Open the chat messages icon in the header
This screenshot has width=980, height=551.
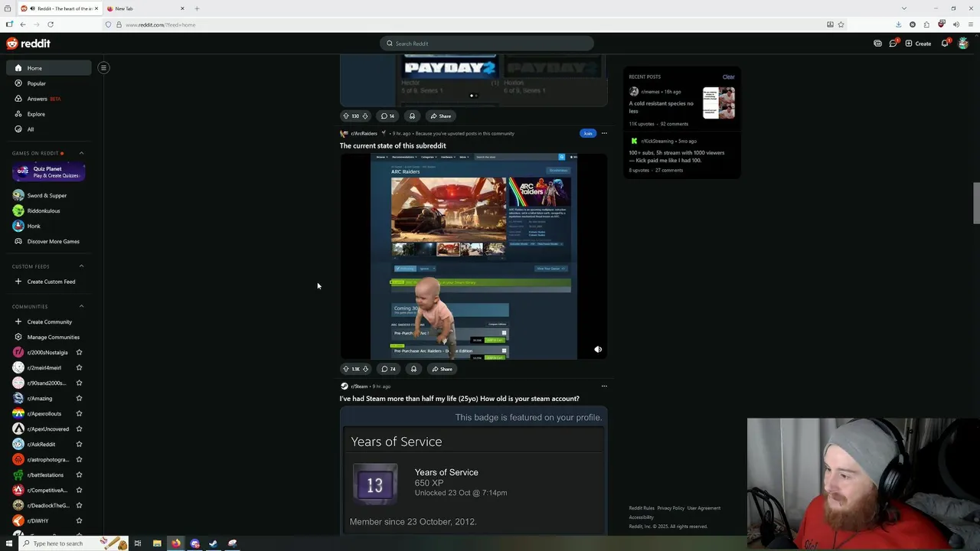pos(893,44)
